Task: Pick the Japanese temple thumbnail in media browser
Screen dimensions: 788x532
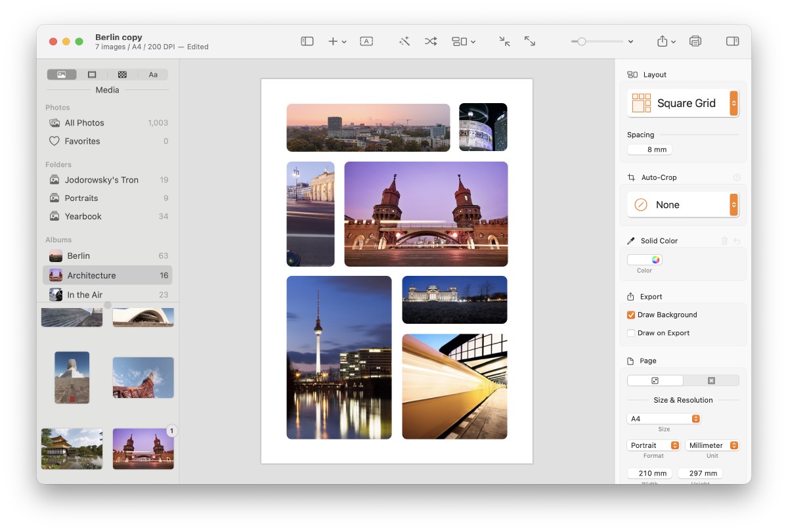Action: (72, 449)
